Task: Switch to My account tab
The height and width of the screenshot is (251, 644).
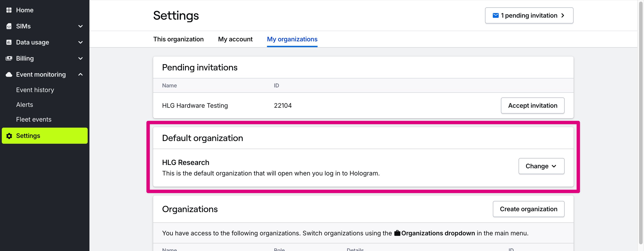Action: (235, 39)
